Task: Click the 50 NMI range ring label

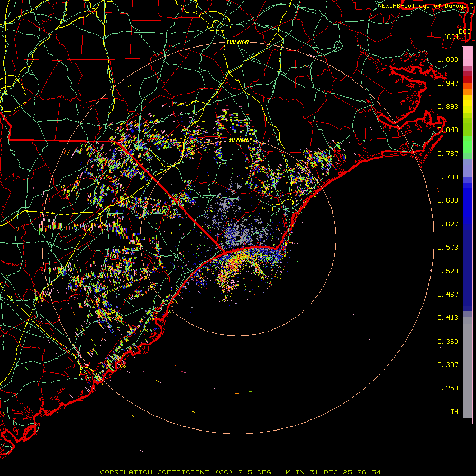Action: (x=239, y=140)
